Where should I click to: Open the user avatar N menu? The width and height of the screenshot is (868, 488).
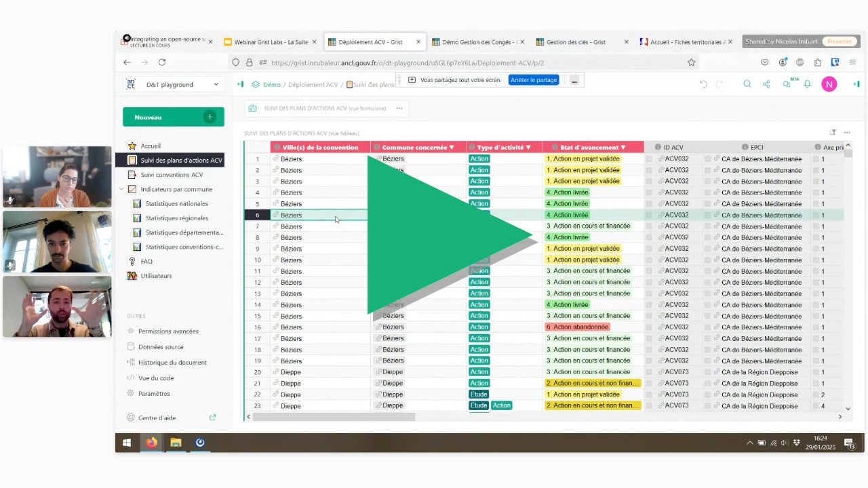[829, 84]
